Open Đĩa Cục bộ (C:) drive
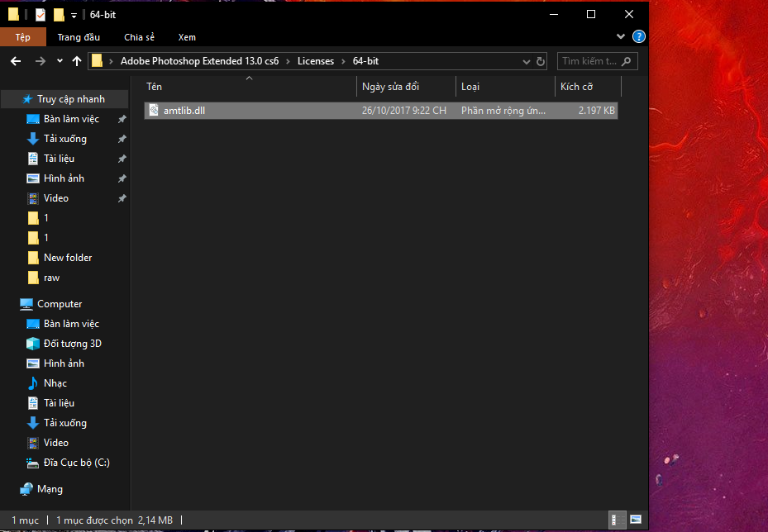 pyautogui.click(x=76, y=463)
